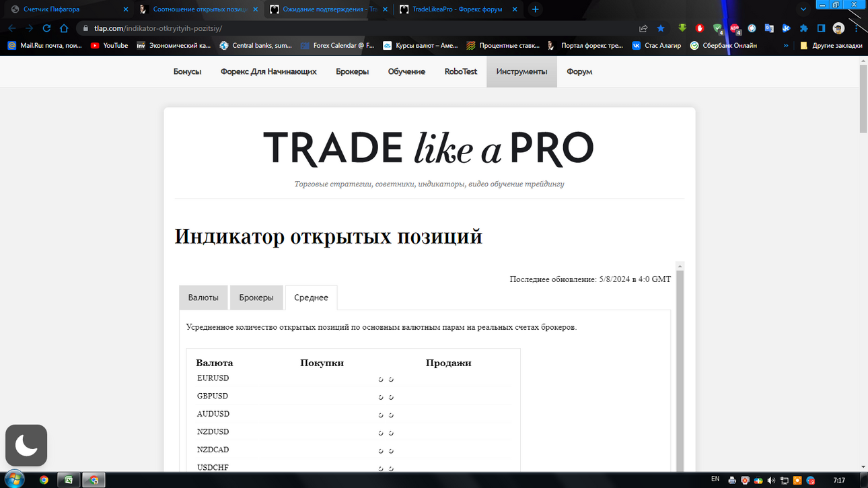Open the Стас Алагир VK bookmark

(657, 46)
